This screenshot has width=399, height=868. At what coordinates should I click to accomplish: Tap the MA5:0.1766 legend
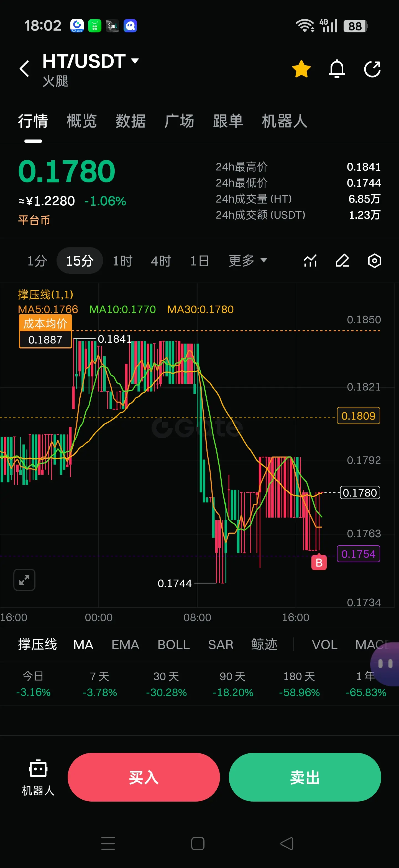pos(48,309)
